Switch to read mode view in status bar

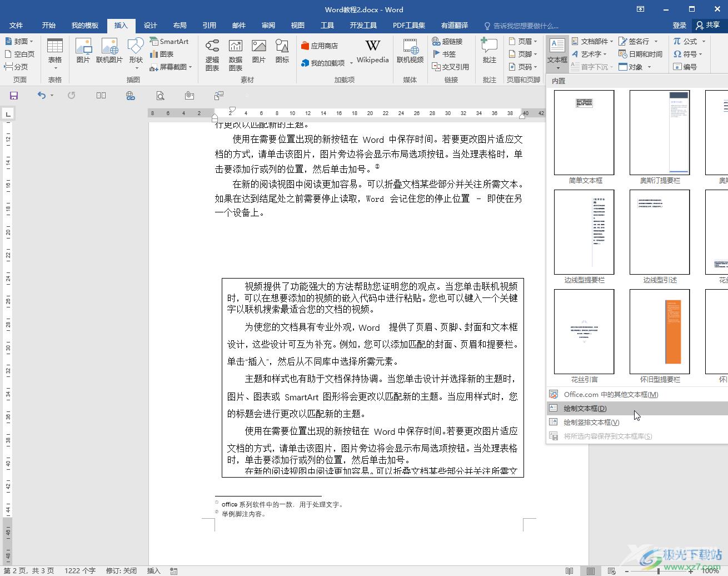coord(569,570)
